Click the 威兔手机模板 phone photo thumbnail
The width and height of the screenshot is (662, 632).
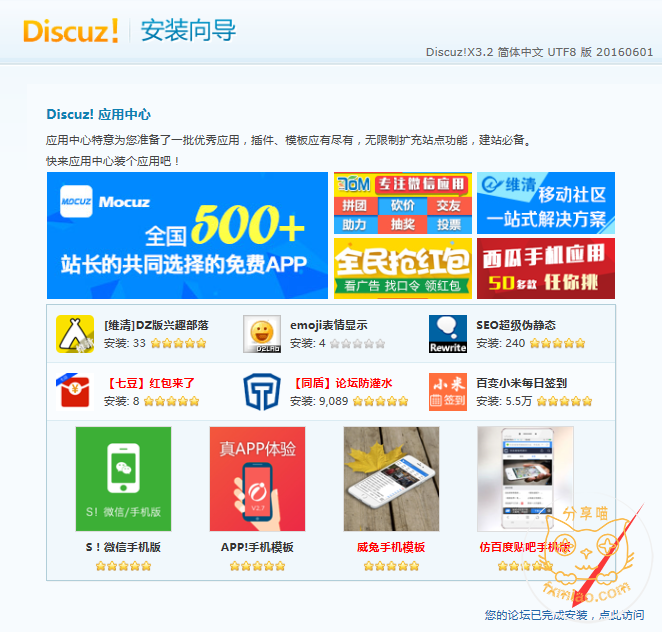[391, 479]
